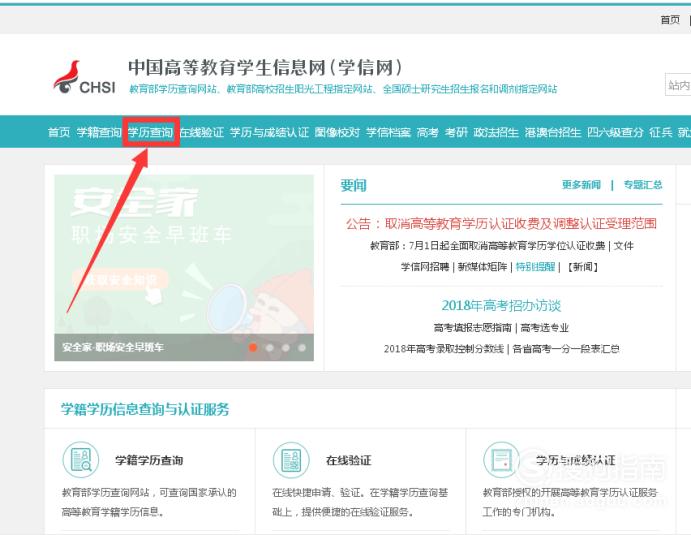The height and width of the screenshot is (535, 691).
Task: Open 教育部：7月1日起 news link
Action: [x=487, y=245]
